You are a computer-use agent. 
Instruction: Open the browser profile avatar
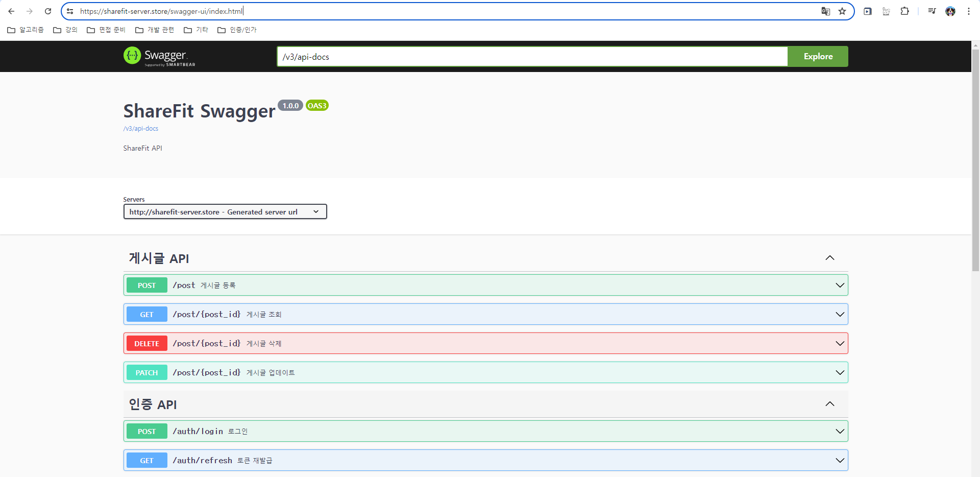[950, 11]
